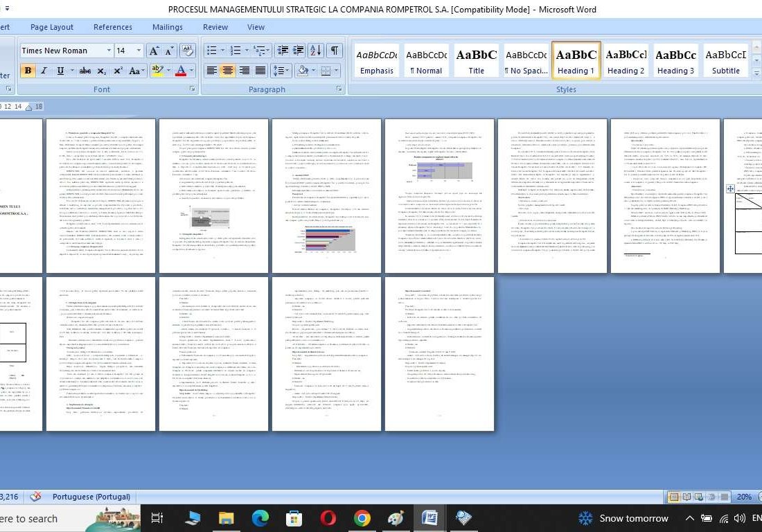762x532 pixels.
Task: Click the Sort icon
Action: pos(315,51)
